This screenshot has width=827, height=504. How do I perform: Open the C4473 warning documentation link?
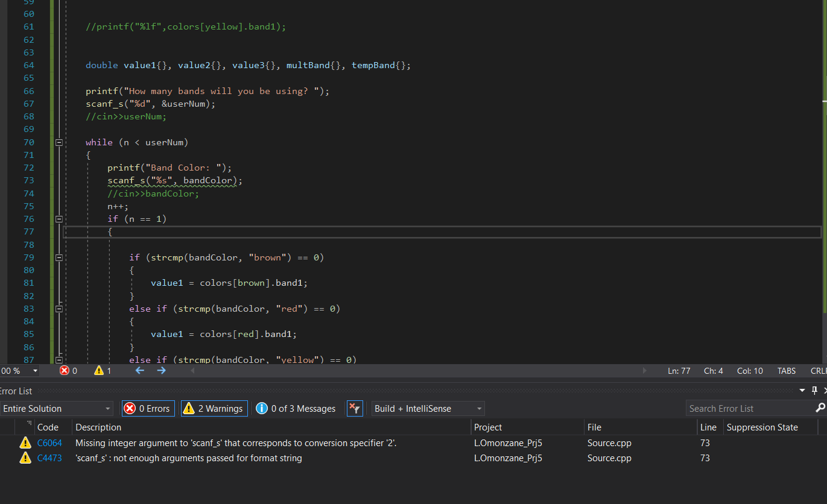click(x=49, y=458)
